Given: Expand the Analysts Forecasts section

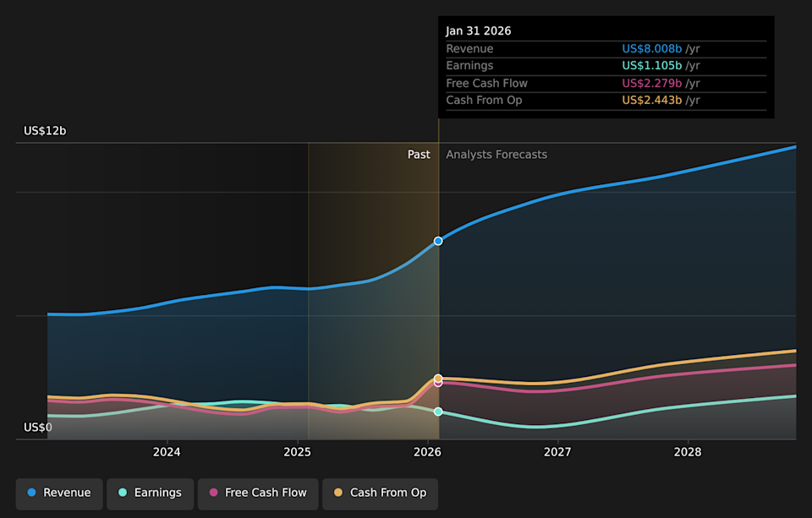Looking at the screenshot, I should (x=497, y=155).
